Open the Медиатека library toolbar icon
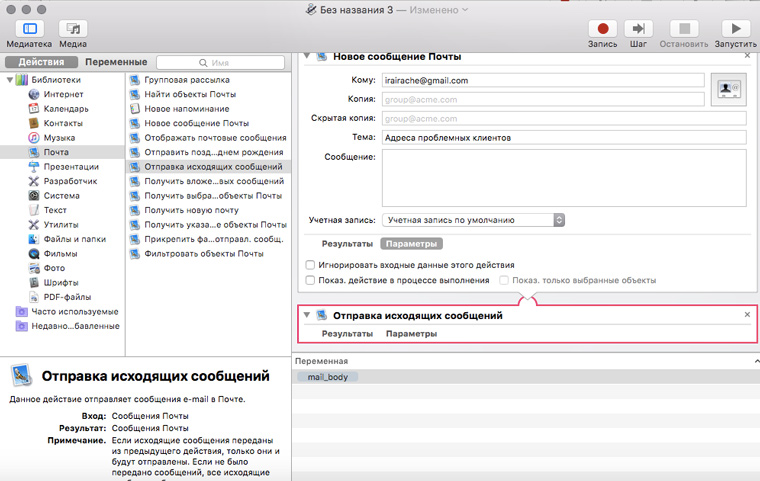Screen dimensions: 760x481 (29, 29)
